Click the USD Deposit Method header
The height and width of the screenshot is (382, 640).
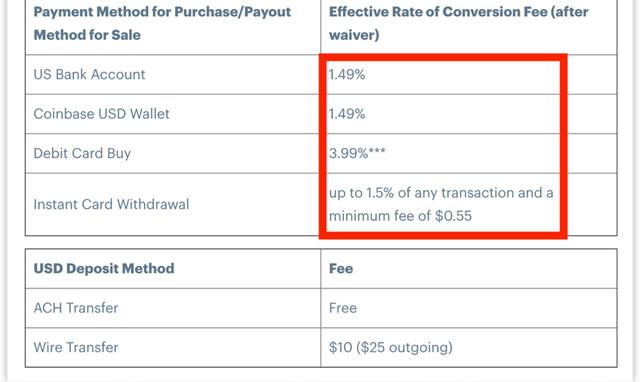coord(104,268)
